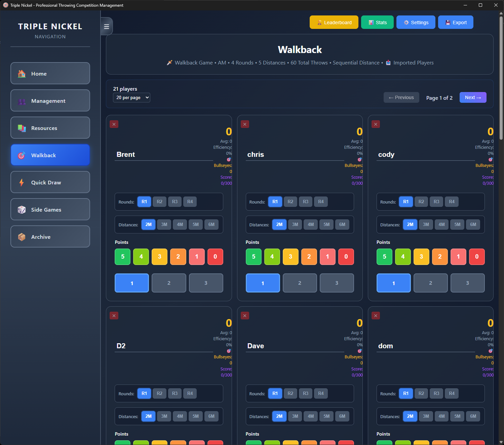Click the dom player name field
This screenshot has height=445, width=504.
pos(426,346)
